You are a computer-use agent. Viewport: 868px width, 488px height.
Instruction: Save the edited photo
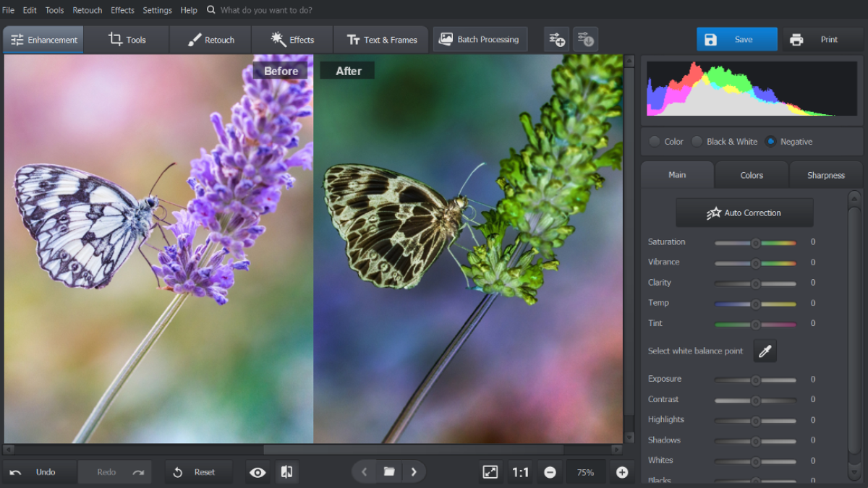[736, 38]
